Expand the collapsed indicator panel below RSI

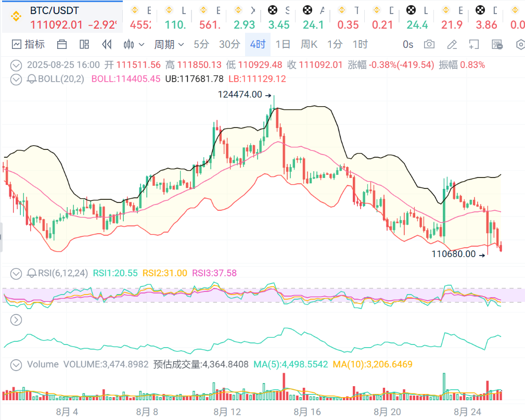pyautogui.click(x=16, y=320)
